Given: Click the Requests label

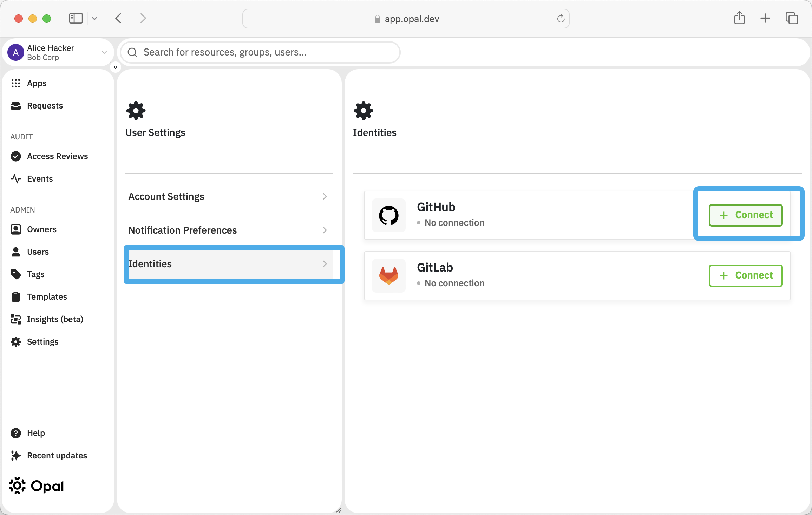Looking at the screenshot, I should coord(45,106).
